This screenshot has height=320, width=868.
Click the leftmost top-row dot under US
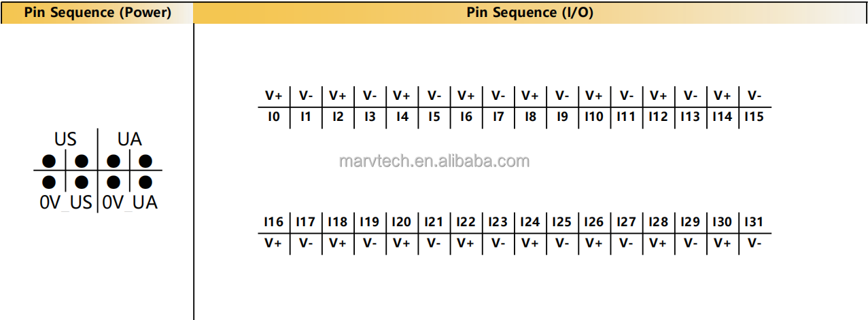(x=49, y=161)
